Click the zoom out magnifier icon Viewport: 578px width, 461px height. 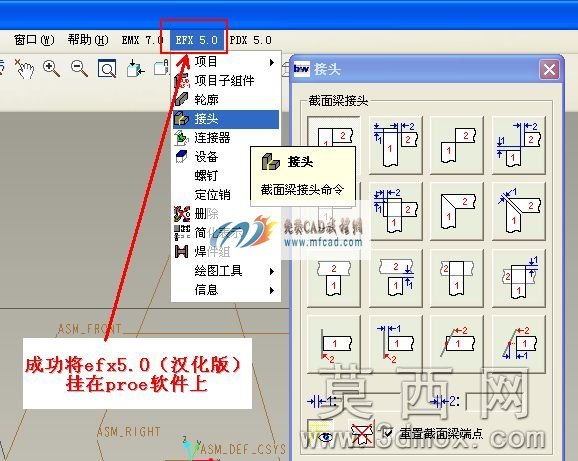[x=79, y=69]
